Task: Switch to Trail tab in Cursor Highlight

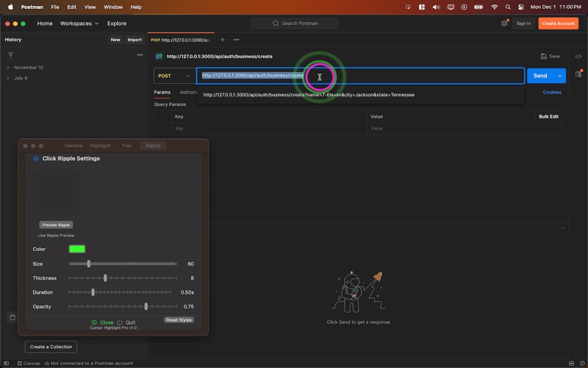Action: pyautogui.click(x=126, y=146)
